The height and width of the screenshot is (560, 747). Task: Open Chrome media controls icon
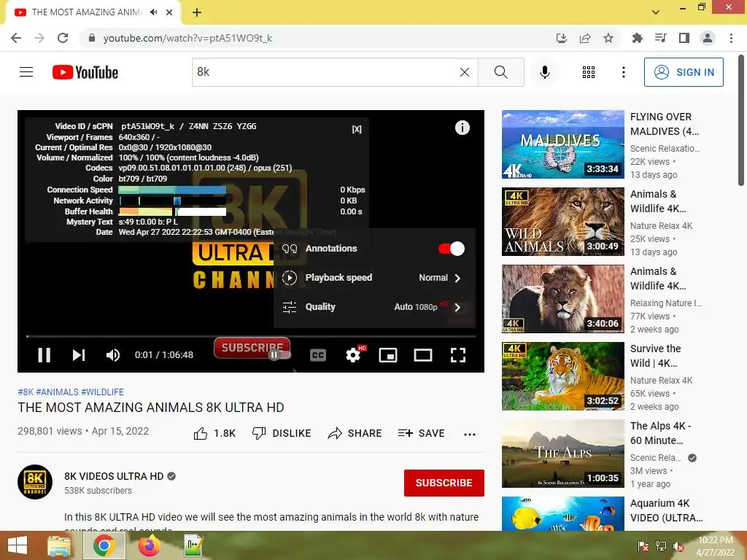point(660,38)
